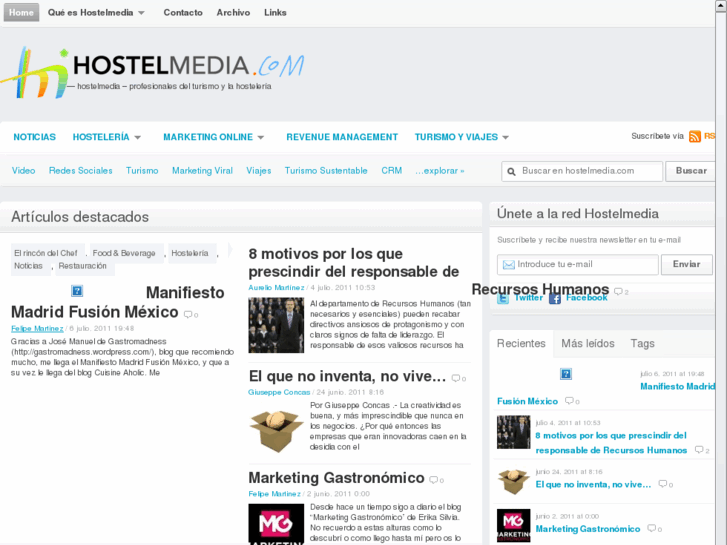Switch to the Tags tab

click(643, 343)
